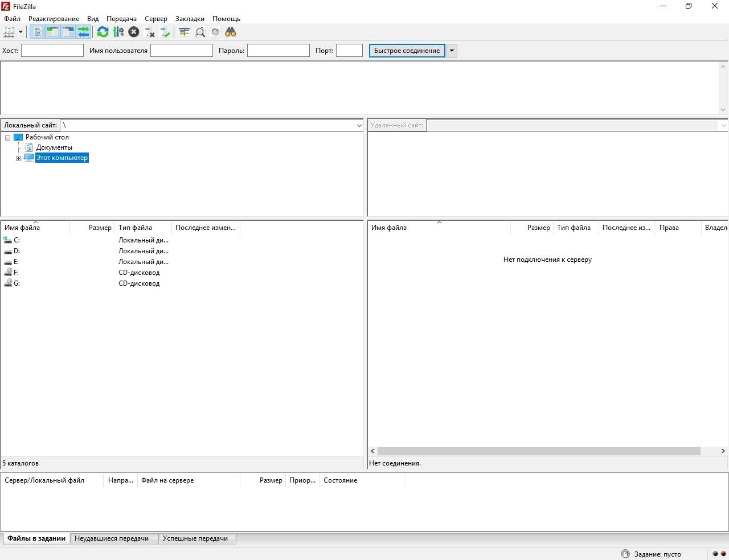Open the Вид menu
729x560 pixels.
93,19
